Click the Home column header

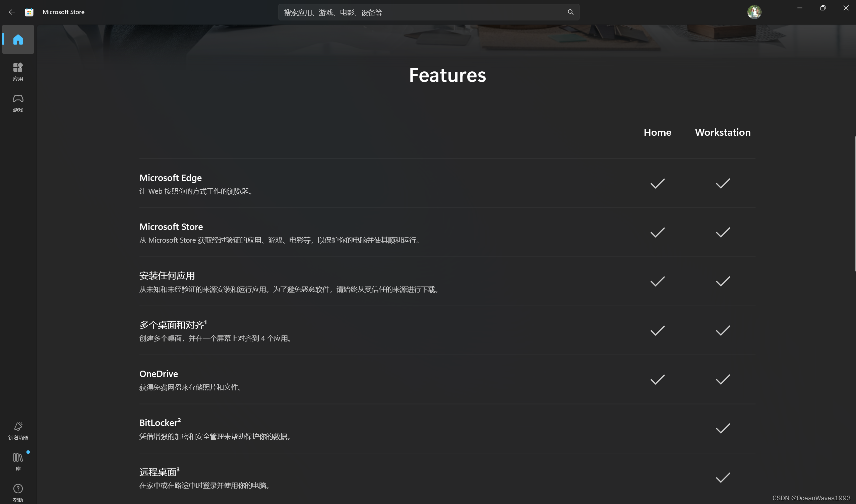(657, 132)
